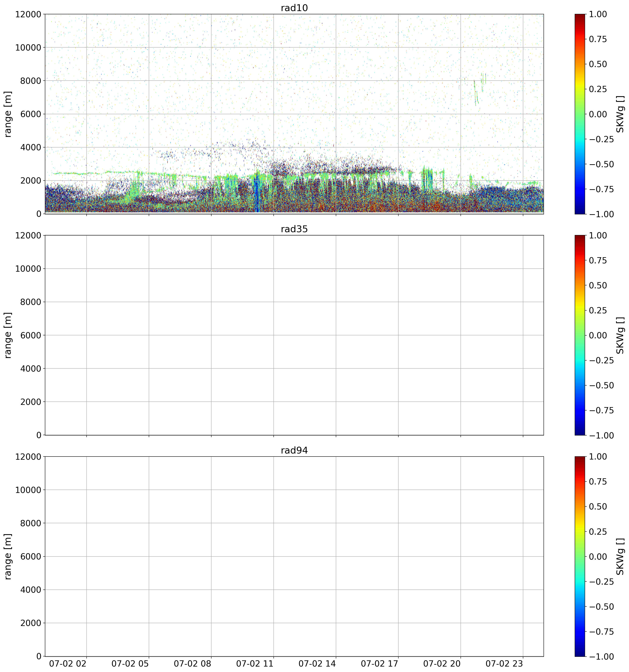
Task: Click the 1.00 tick on rad94 colorbar
Action: click(598, 457)
